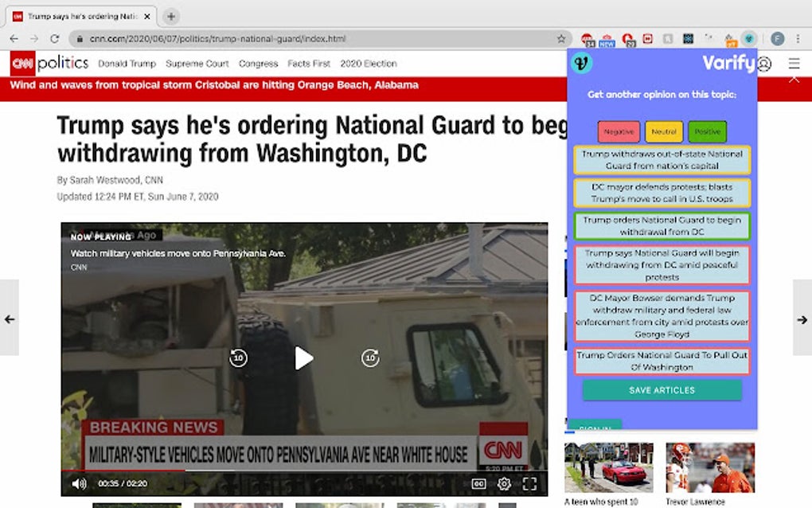The height and width of the screenshot is (508, 812).
Task: Enter video fullscreen mode
Action: click(529, 483)
